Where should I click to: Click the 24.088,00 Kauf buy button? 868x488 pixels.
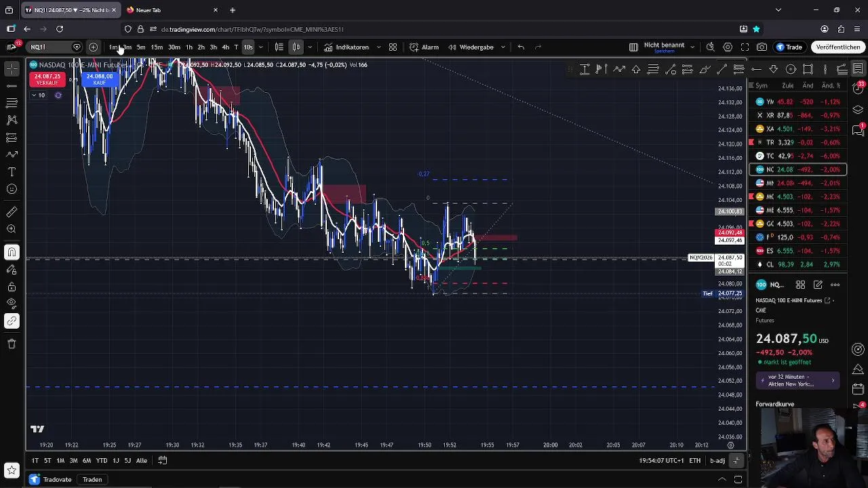(x=99, y=79)
